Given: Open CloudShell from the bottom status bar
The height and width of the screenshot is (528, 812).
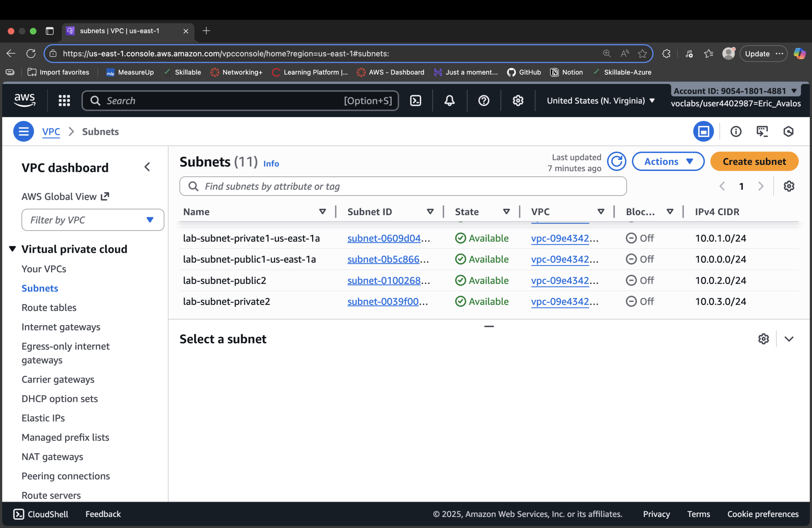Looking at the screenshot, I should [41, 514].
